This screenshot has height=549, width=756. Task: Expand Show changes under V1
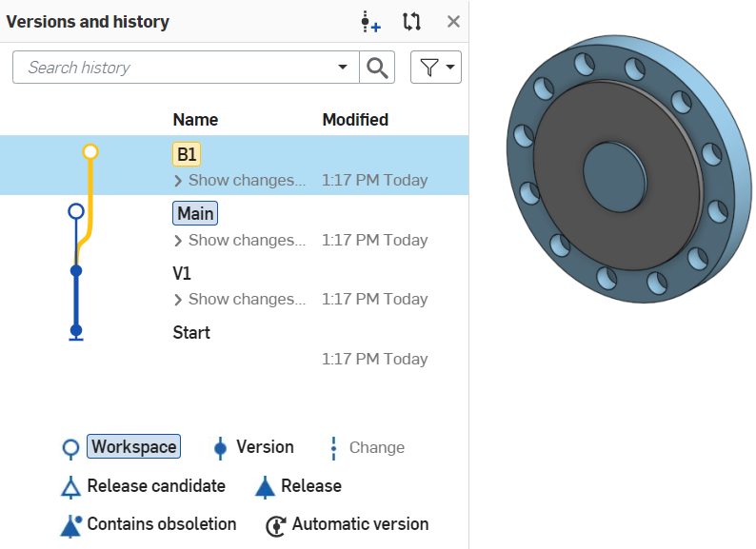tap(240, 300)
